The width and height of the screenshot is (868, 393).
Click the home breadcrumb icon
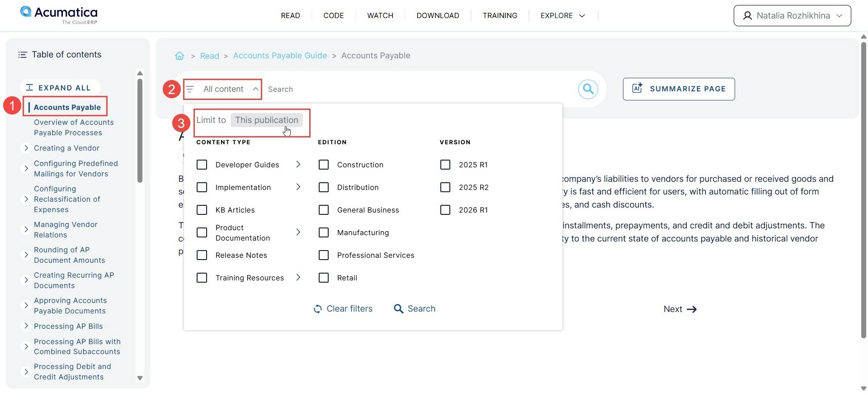[179, 56]
